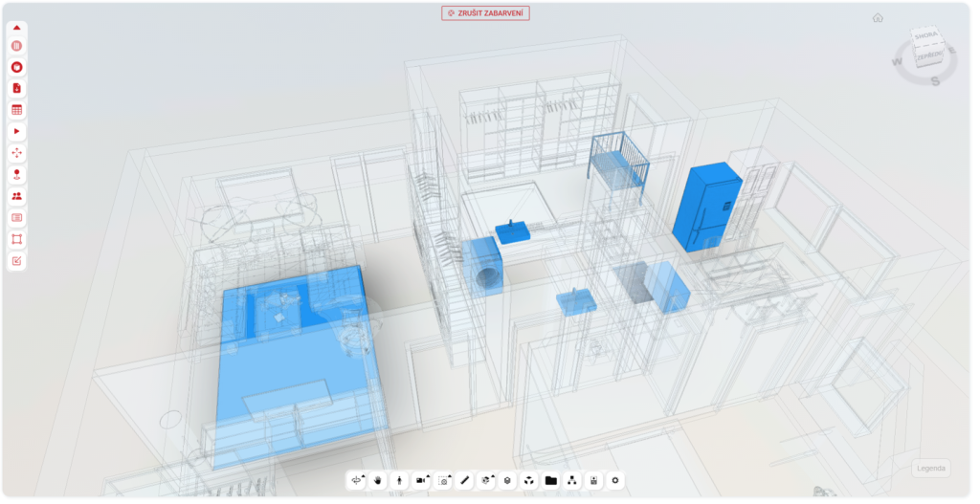The image size is (980, 504).
Task: Open the camera tool dropdown
Action: (421, 481)
